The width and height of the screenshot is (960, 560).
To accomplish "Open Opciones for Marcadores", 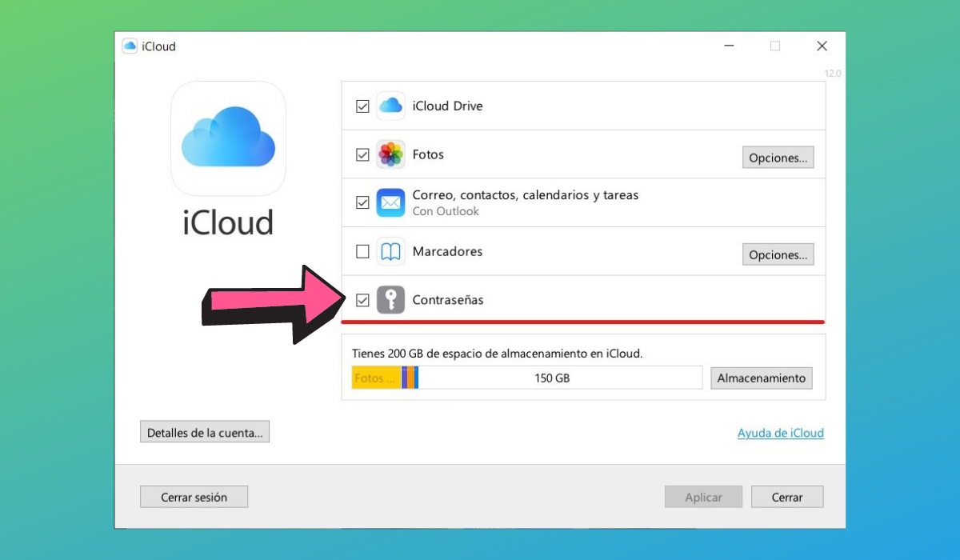I will coord(778,254).
